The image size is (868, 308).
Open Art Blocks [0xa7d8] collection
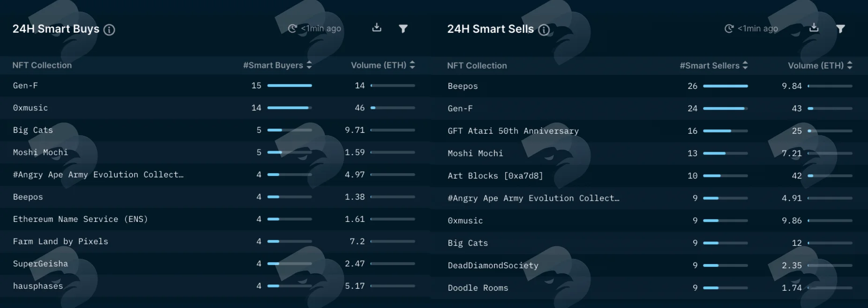[495, 176]
